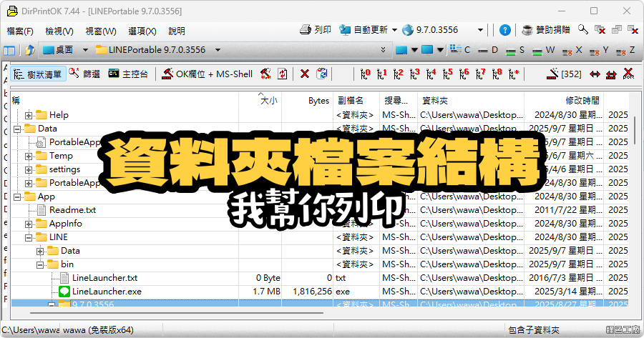Sort by the 修改時間 column header
Screen dimensions: 644x338
click(x=564, y=101)
